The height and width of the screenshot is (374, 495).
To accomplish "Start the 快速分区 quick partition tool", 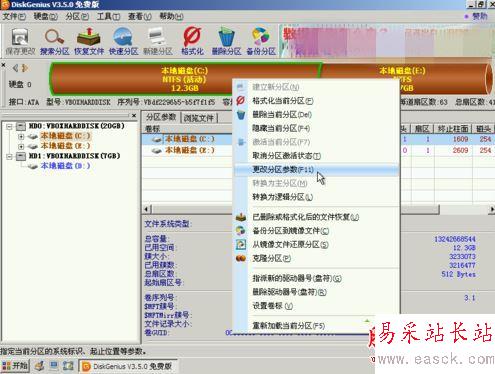I will click(123, 42).
